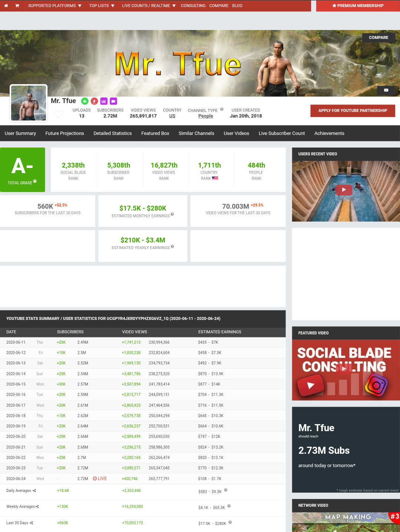
Task: Share the Last 30 Days stats
Action: point(31,523)
